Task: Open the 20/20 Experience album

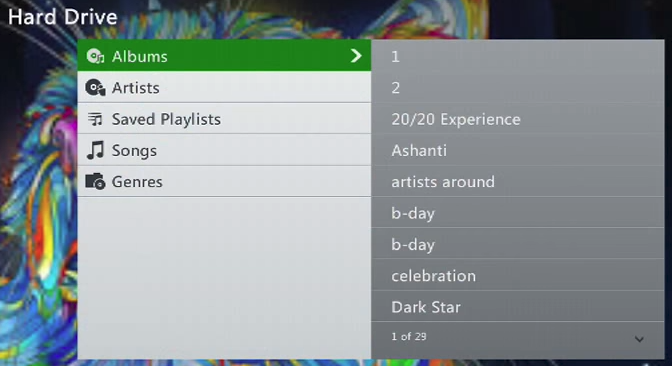Action: pos(518,119)
